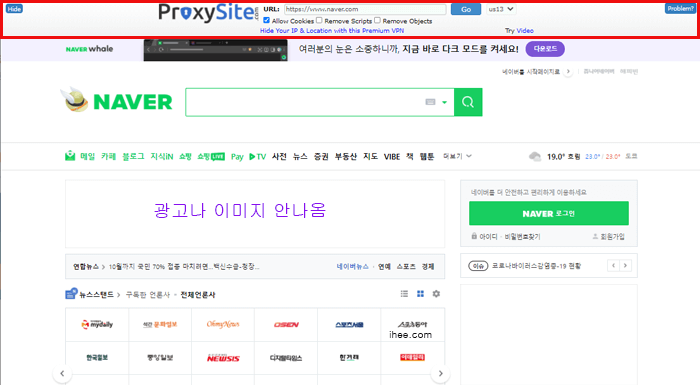700x385 pixels.
Task: Open 디지털타임스 publisher logo
Action: [x=286, y=358]
